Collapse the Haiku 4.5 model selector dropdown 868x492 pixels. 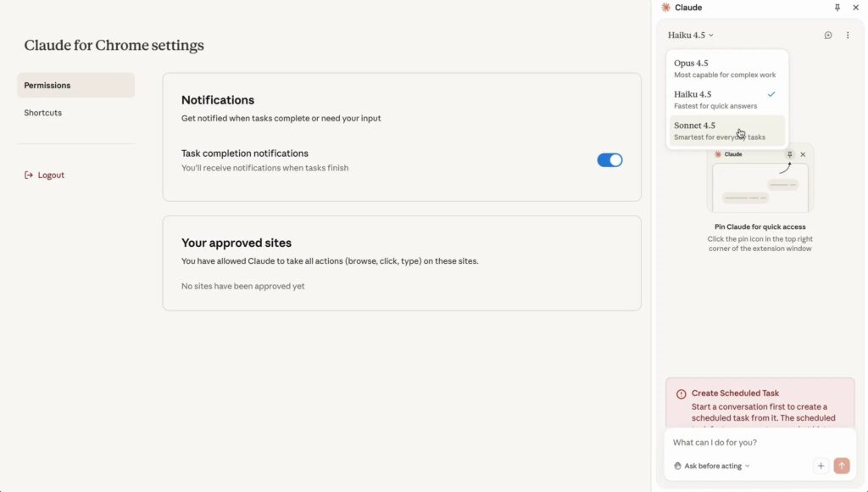point(690,36)
